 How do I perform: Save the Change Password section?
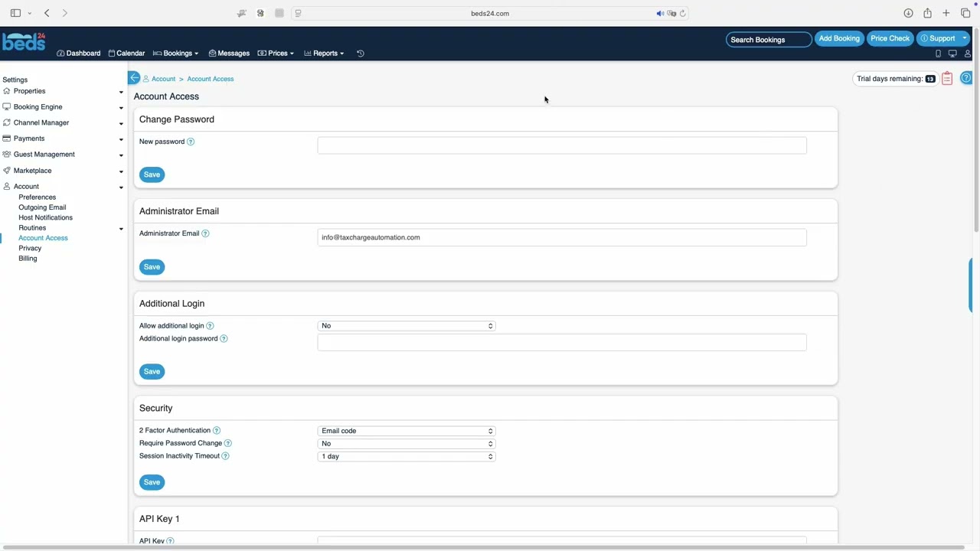pyautogui.click(x=152, y=174)
